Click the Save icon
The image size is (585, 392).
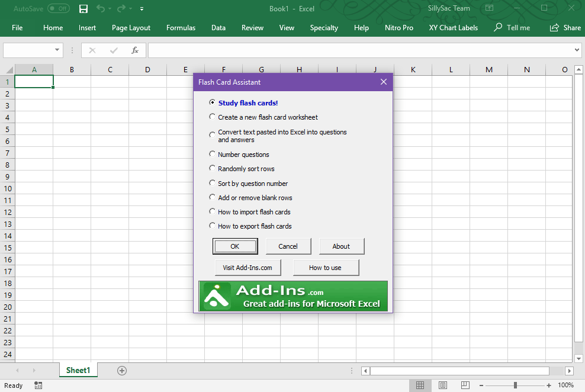pos(83,8)
